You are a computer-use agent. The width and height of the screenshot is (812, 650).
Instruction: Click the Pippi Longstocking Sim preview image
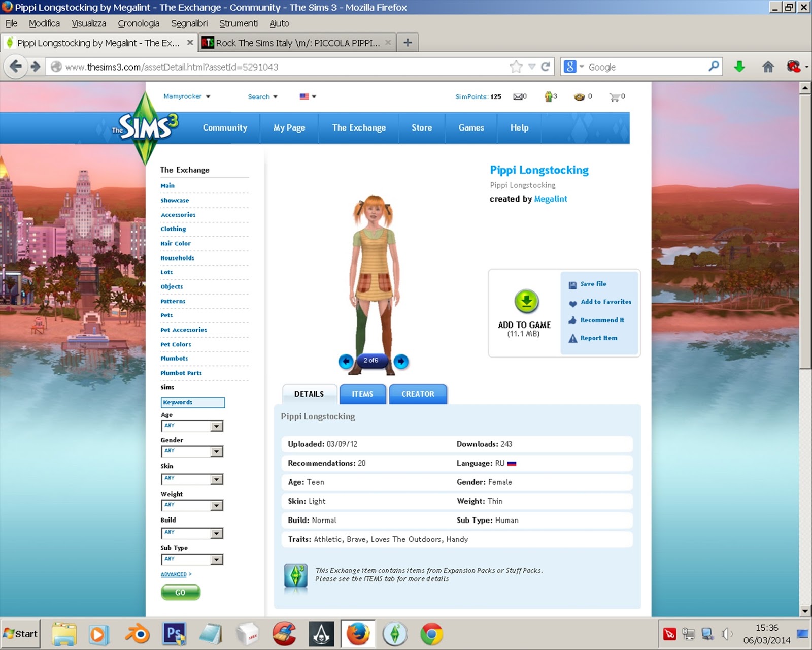374,284
